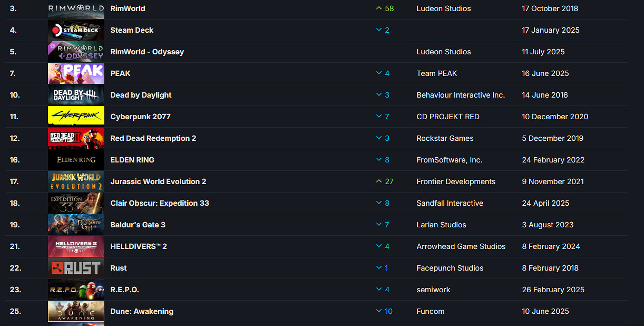Open the yellow Cyberpunk 2077 thumbnail
This screenshot has height=326, width=644.
pos(76,117)
